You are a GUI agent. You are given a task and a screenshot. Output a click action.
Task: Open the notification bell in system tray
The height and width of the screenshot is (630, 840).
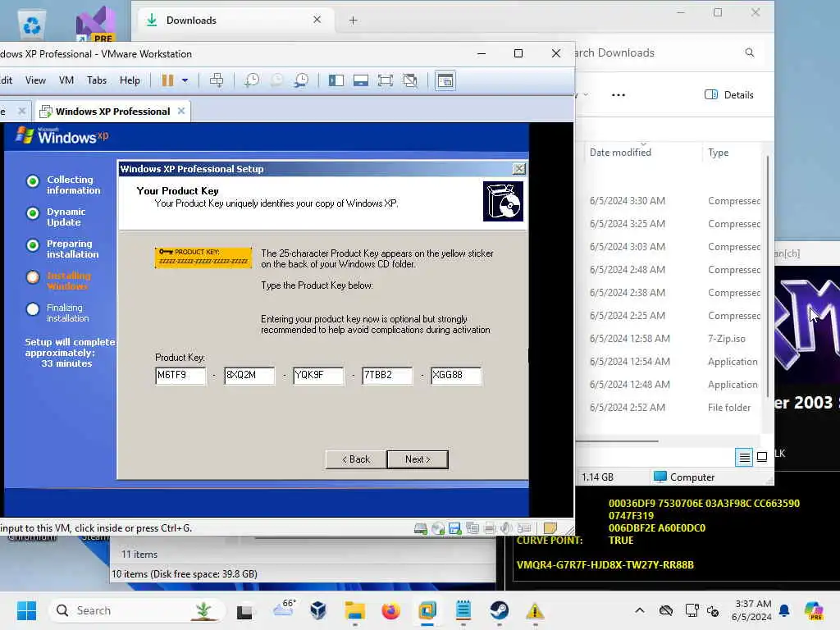[x=784, y=610]
